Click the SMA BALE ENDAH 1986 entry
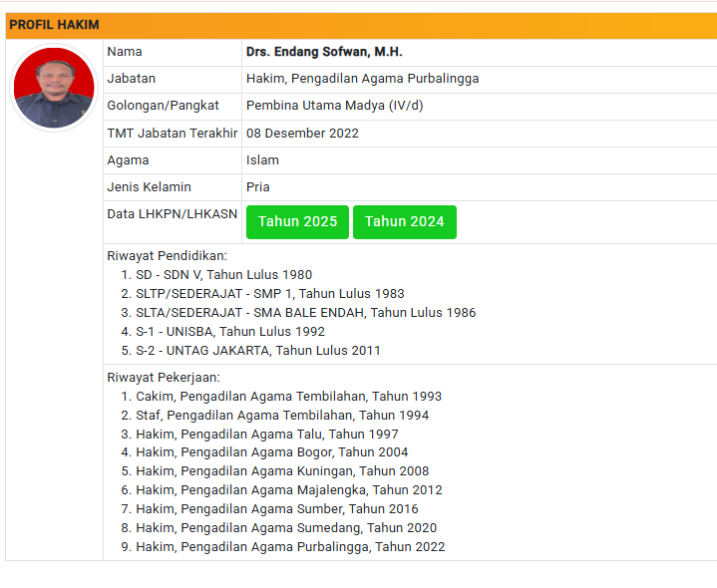Viewport: 717px width, 588px height. pyautogui.click(x=305, y=313)
